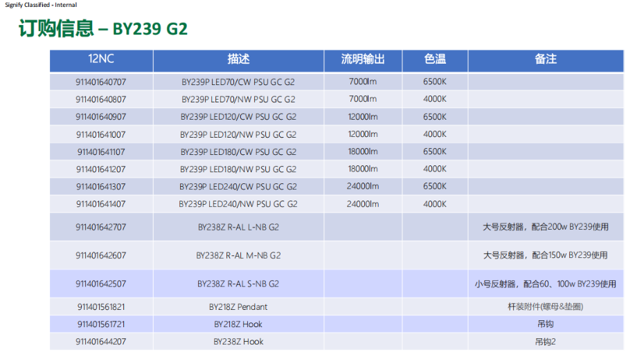Viewport: 644px width, 359px height.
Task: Click '6500K' in the 911401641107 row
Action: pos(435,151)
